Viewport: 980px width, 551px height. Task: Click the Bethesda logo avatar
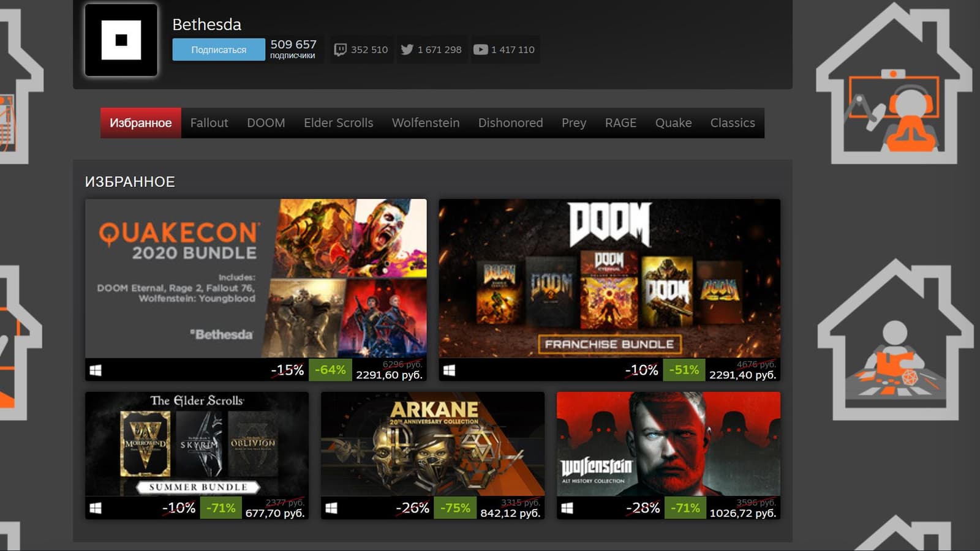tap(121, 40)
